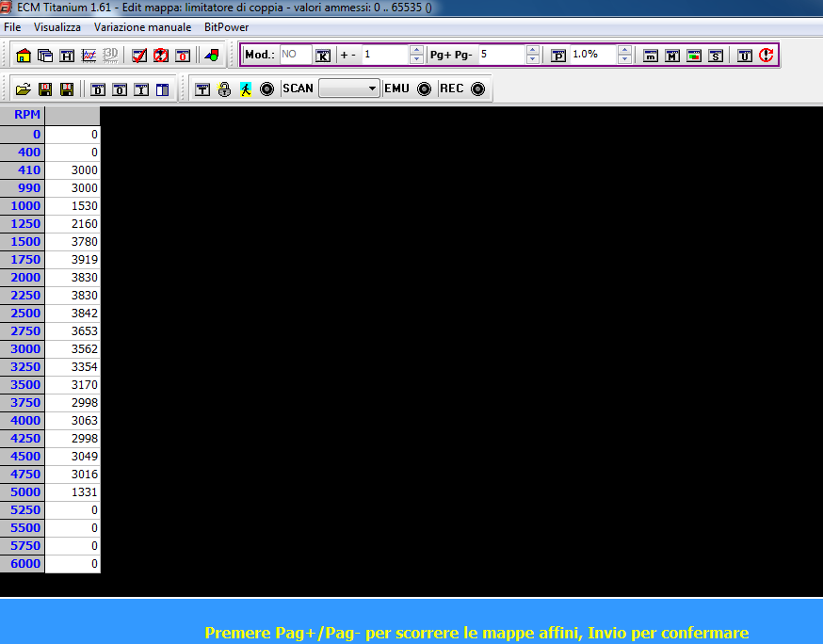Click the green-red bar window icon
Viewport: 823px width, 644px height.
[x=694, y=56]
